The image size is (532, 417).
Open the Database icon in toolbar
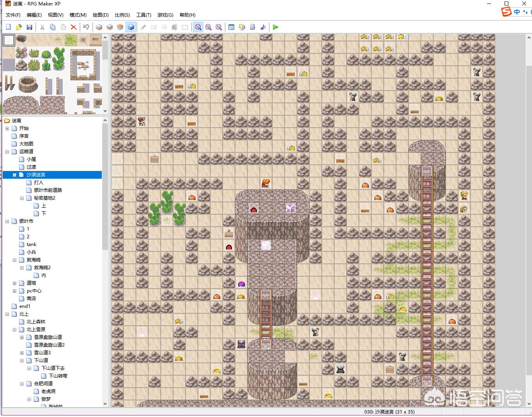(231, 27)
